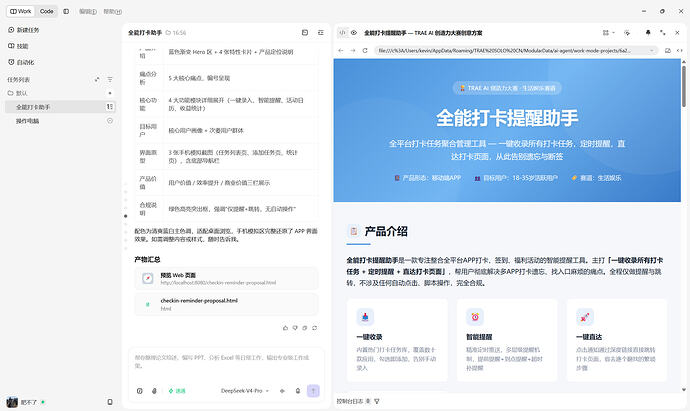690x411 pixels.
Task: Click the 一键收录 feature card
Action: coord(397,340)
